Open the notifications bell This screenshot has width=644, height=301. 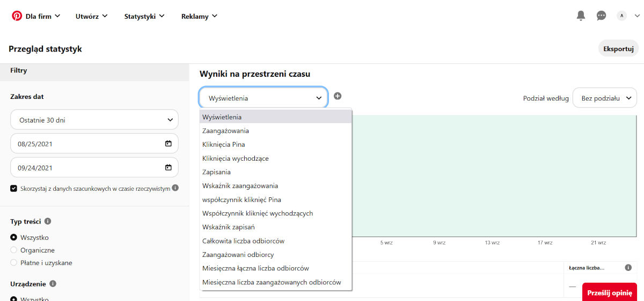pos(581,16)
